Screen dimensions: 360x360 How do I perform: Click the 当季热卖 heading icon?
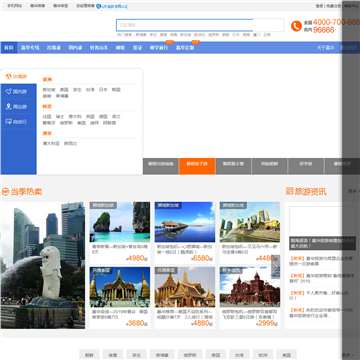[5, 192]
